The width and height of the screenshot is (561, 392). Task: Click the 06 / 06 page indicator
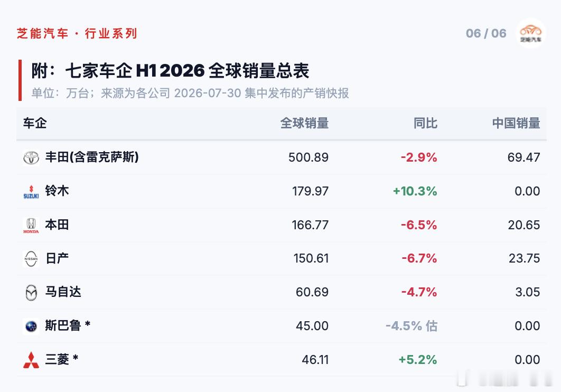click(x=486, y=33)
